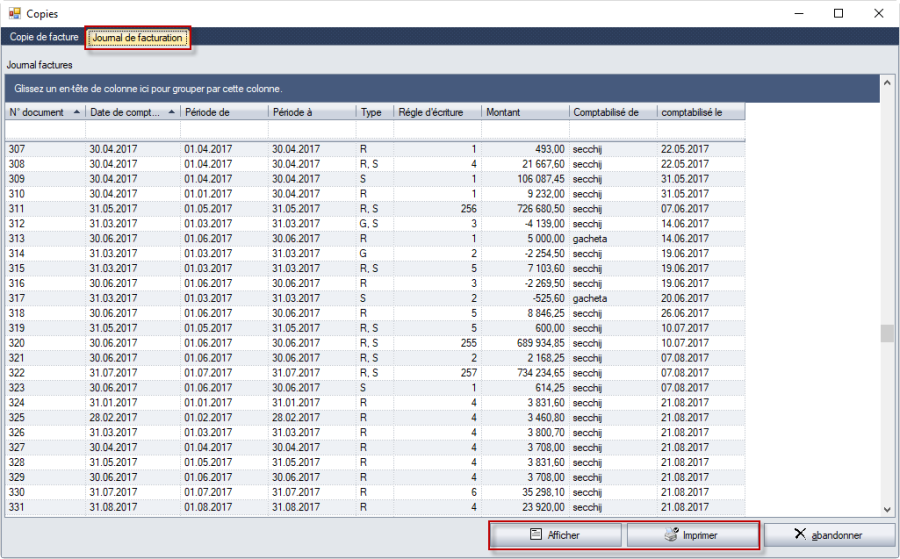This screenshot has height=559, width=900.
Task: Click date 28.02.2017 in row 325
Action: click(113, 418)
